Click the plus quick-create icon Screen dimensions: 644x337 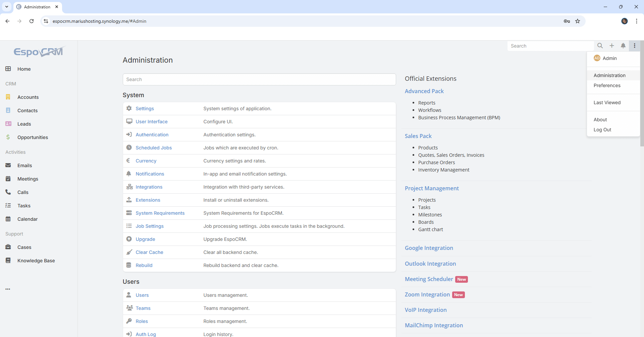click(612, 46)
